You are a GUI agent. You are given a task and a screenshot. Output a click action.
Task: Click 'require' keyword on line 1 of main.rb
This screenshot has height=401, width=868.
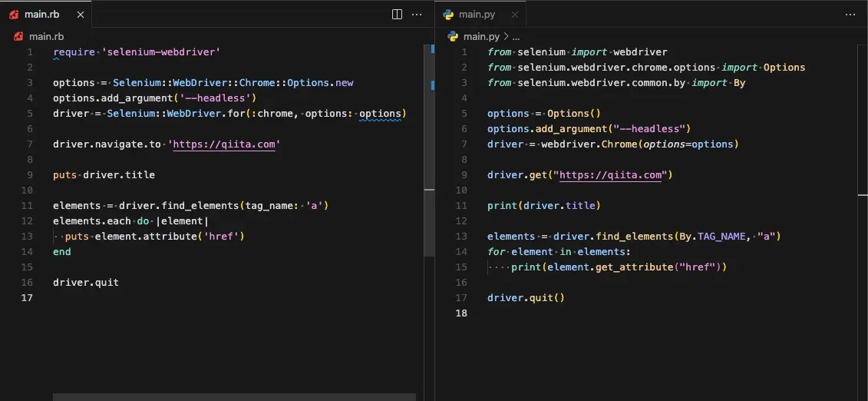coord(74,52)
